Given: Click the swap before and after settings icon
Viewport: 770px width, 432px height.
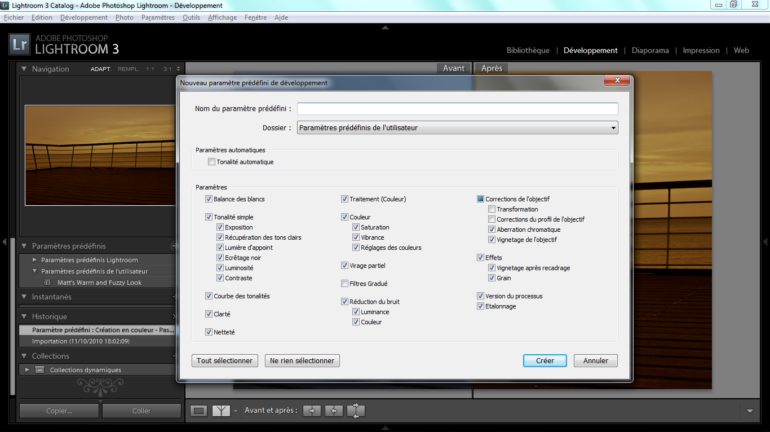Looking at the screenshot, I should pos(356,410).
